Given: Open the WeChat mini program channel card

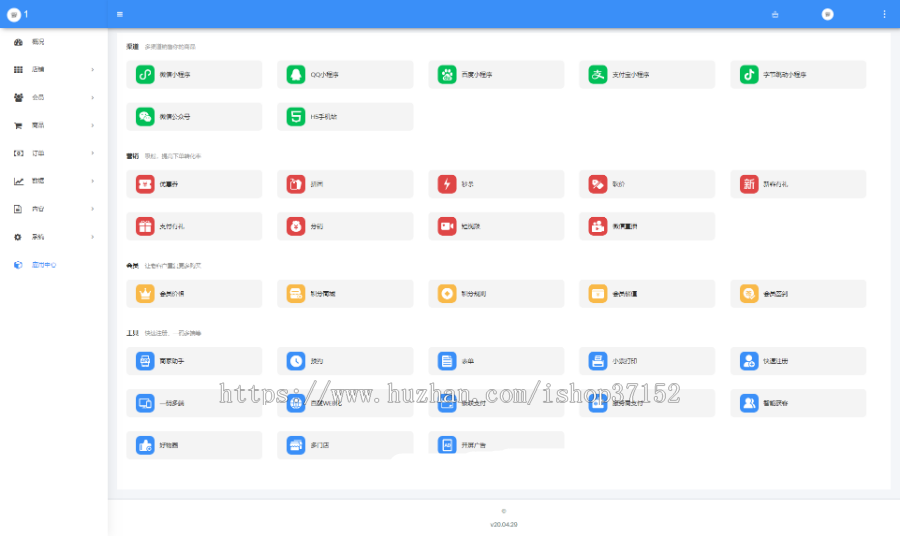Looking at the screenshot, I should click(194, 75).
